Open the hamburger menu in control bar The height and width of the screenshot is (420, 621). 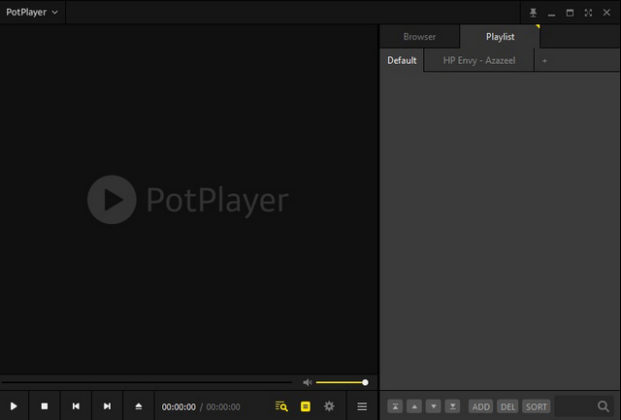(x=362, y=406)
